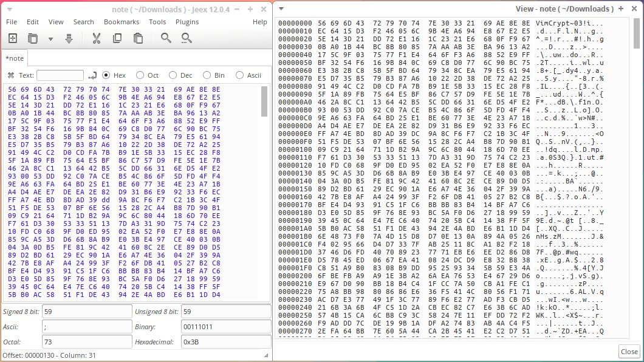Select the Bin radio button
Screen dimensions: 644x362
(207, 75)
